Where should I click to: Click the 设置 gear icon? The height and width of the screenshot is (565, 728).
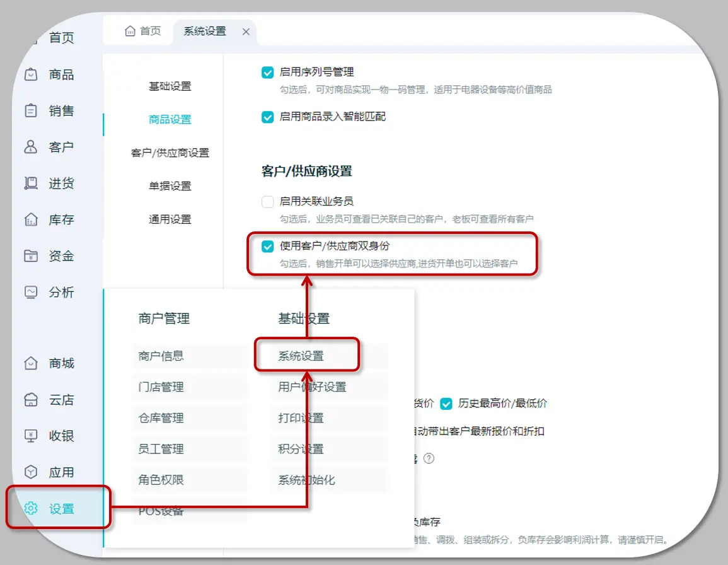pyautogui.click(x=31, y=508)
